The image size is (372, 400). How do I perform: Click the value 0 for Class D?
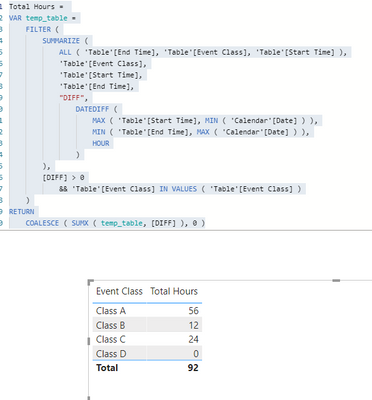[196, 354]
